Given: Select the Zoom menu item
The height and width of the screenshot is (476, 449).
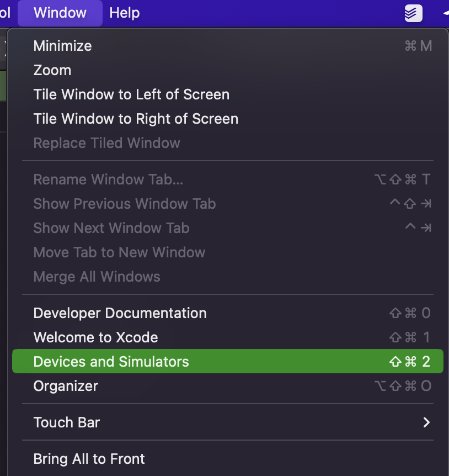Looking at the screenshot, I should (227, 70).
